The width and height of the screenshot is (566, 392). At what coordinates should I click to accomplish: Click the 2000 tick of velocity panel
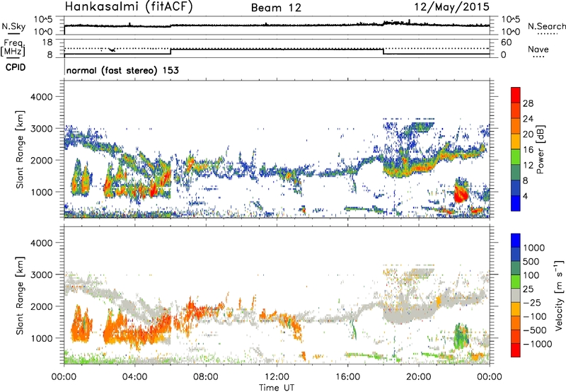(x=42, y=306)
